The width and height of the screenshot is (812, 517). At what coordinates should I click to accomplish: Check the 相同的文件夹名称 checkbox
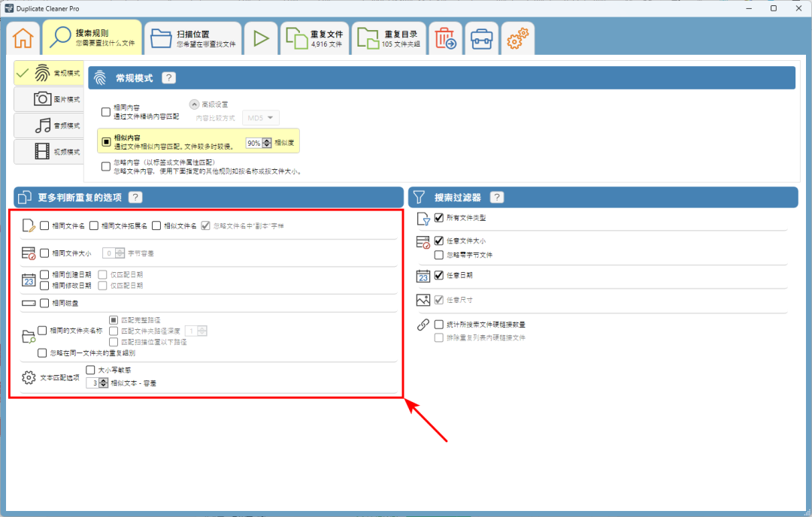(x=42, y=330)
